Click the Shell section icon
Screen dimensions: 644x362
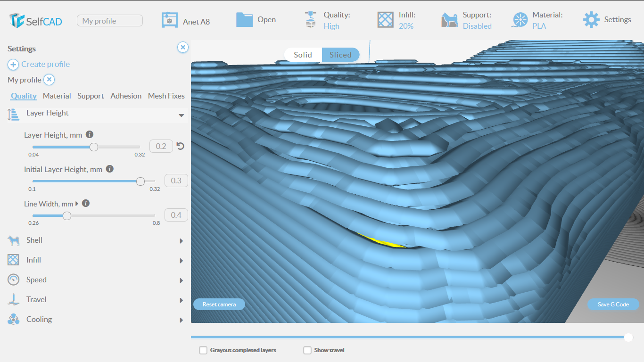point(13,240)
